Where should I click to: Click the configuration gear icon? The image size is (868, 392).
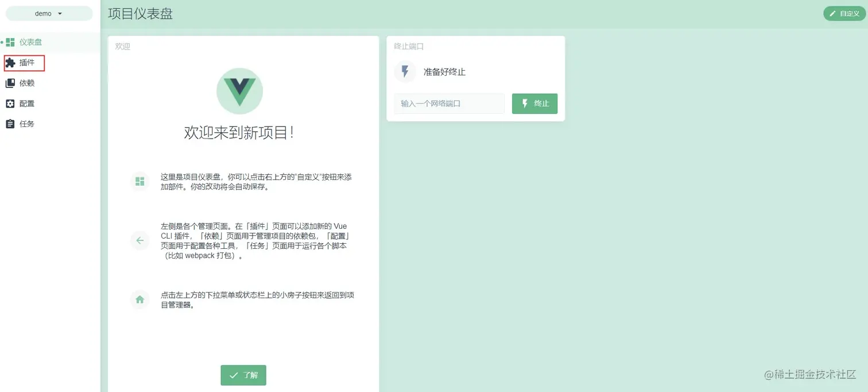click(10, 103)
